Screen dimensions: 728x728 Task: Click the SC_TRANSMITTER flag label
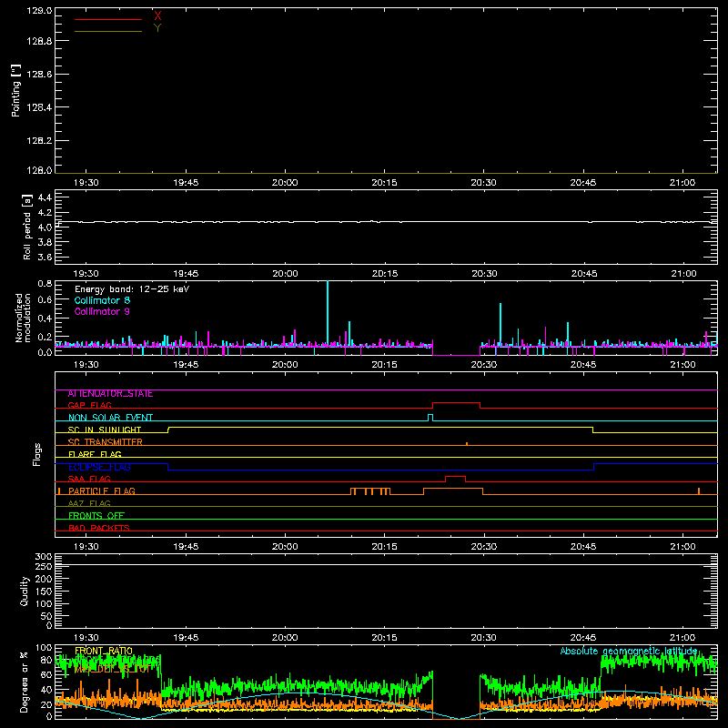105,442
